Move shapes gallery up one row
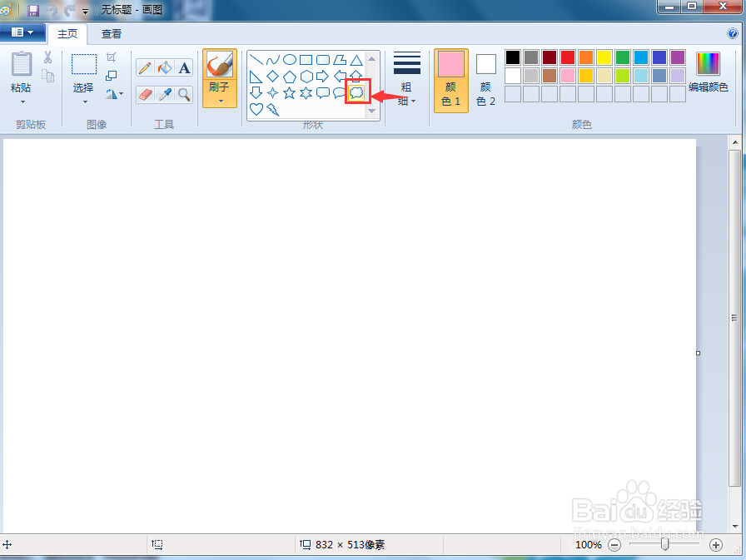The width and height of the screenshot is (746, 560). [372, 59]
